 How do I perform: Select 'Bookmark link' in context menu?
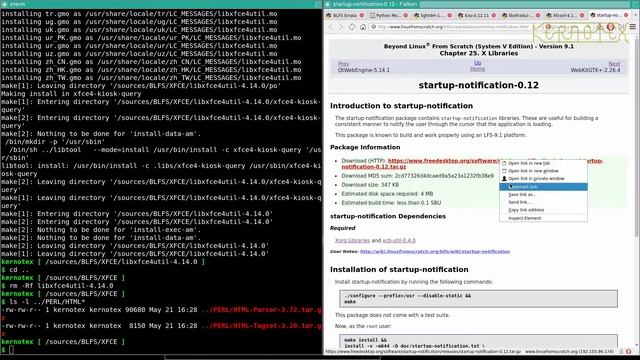[x=543, y=187]
